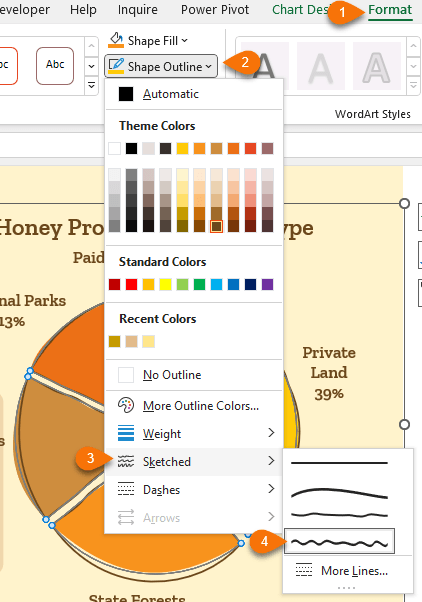Pick the tan recent color
Viewport: 422px width, 602px height.
[131, 341]
